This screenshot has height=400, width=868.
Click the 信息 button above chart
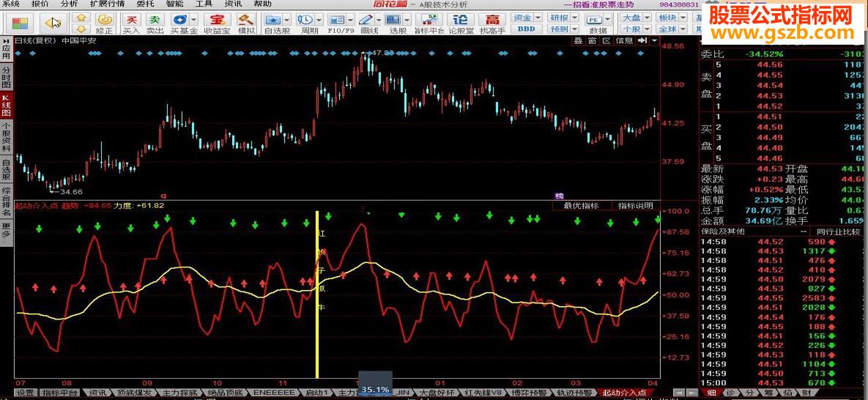(624, 40)
